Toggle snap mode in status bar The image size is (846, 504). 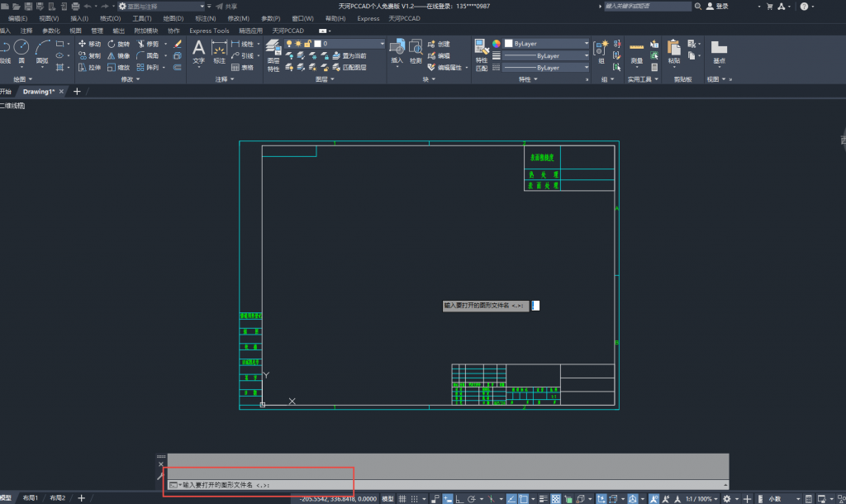[415, 499]
